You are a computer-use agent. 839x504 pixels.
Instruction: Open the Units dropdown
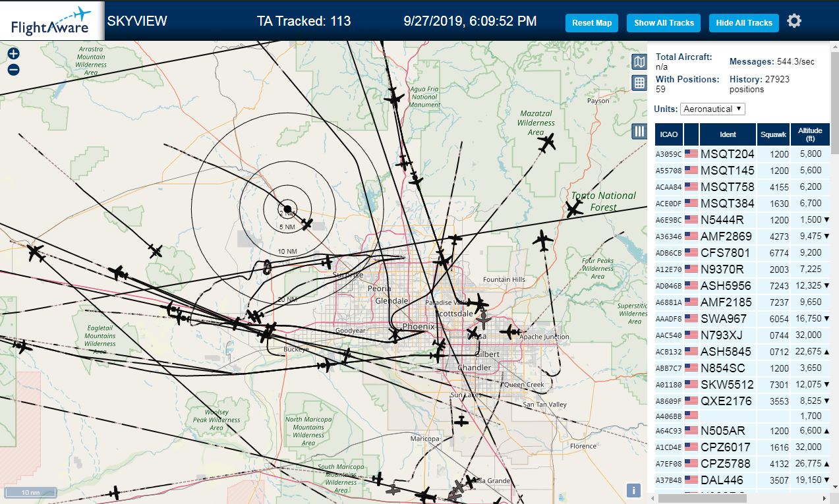click(x=712, y=109)
